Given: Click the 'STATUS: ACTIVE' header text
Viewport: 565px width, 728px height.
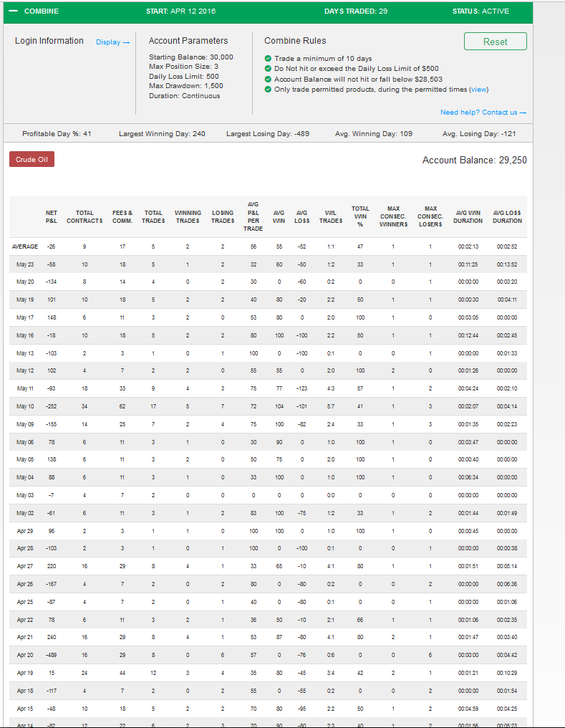Looking at the screenshot, I should click(x=481, y=11).
